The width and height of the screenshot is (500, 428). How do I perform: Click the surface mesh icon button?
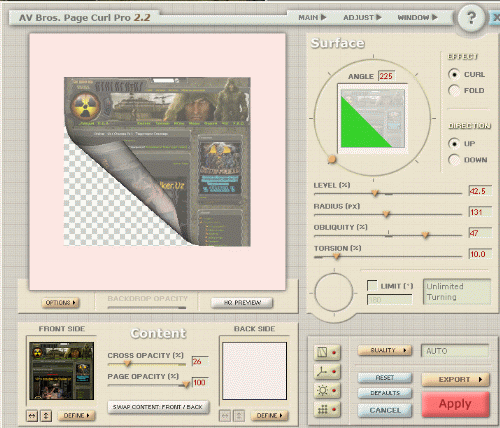pyautogui.click(x=327, y=352)
